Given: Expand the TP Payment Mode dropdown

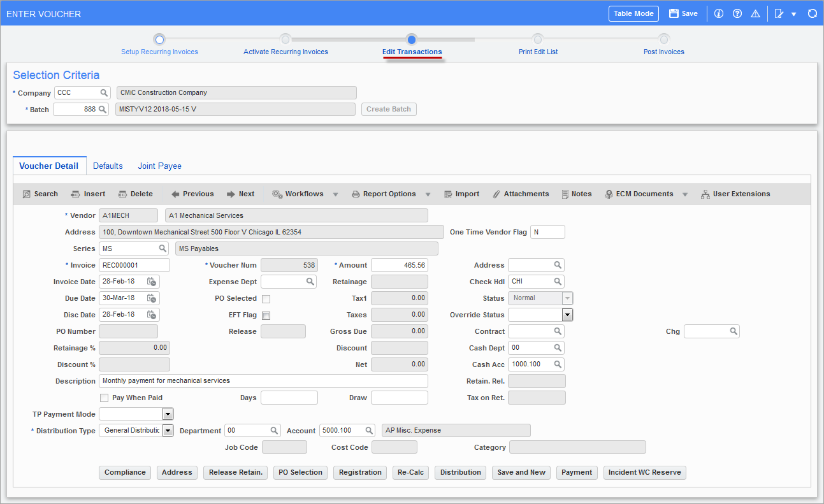Looking at the screenshot, I should click(x=168, y=414).
